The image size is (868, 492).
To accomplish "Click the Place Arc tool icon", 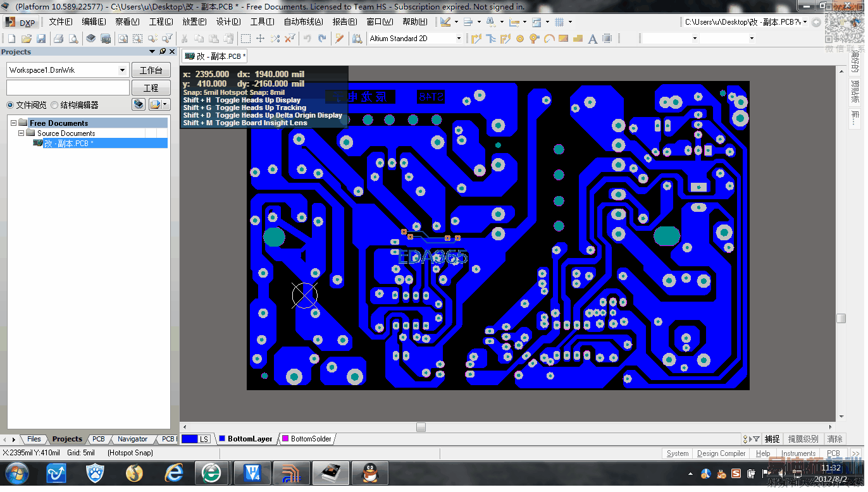I will 549,39.
